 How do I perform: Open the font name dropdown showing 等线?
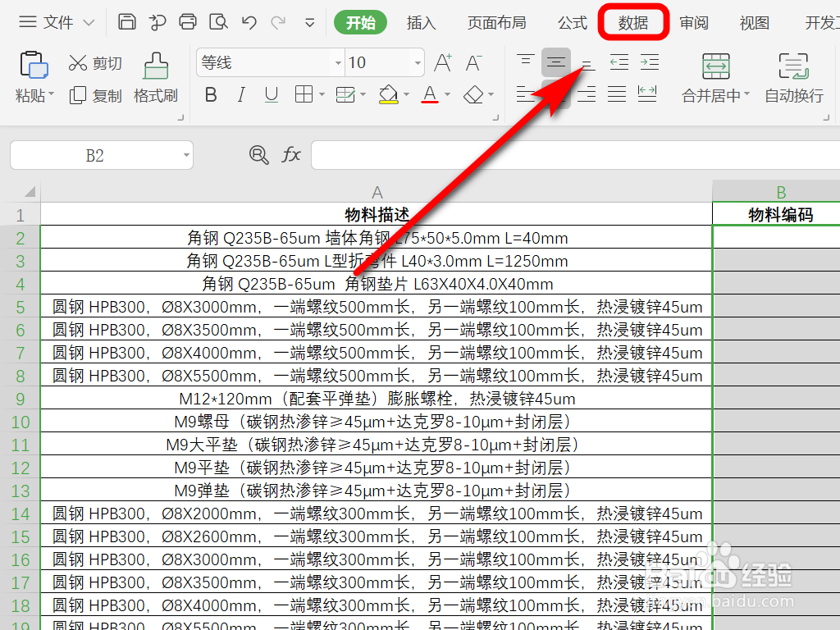pos(337,62)
